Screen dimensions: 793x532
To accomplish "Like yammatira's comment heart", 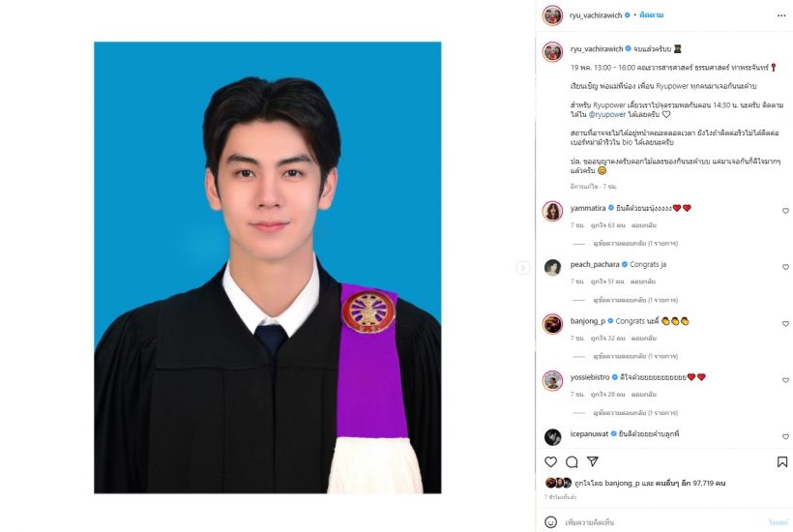I will [785, 211].
